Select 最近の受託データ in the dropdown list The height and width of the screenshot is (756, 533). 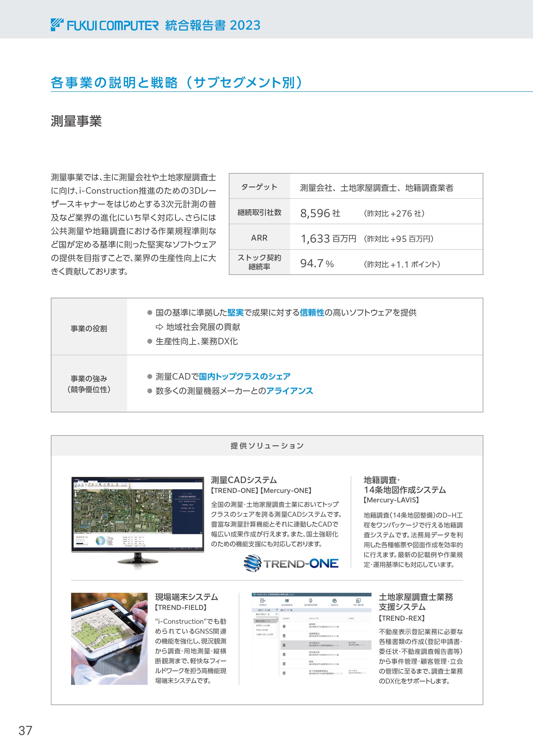(x=265, y=621)
